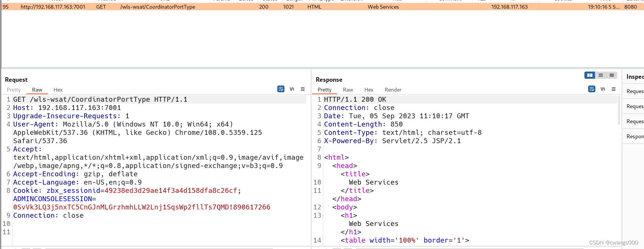Click the Accept-Encoding header line
This screenshot has height=249, width=644.
click(75, 174)
